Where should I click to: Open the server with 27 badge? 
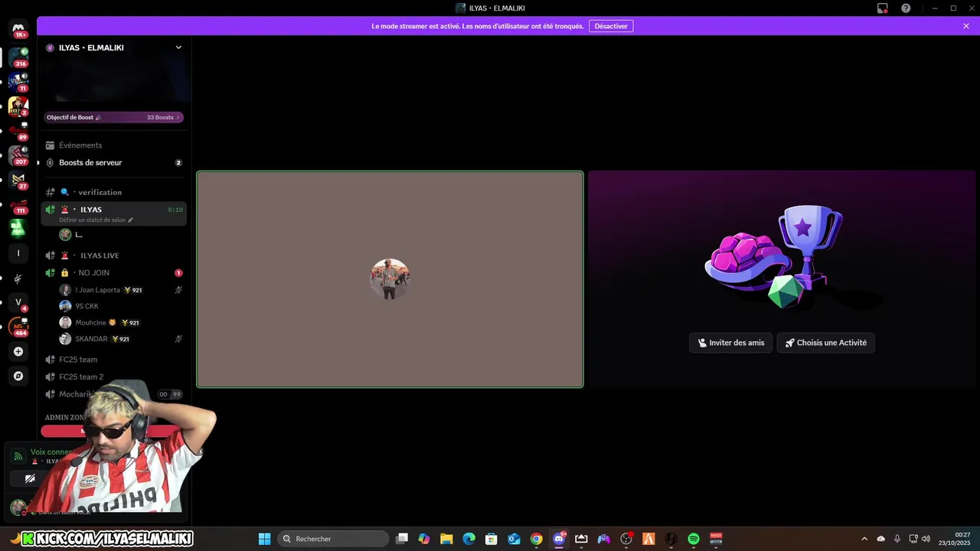[x=18, y=180]
